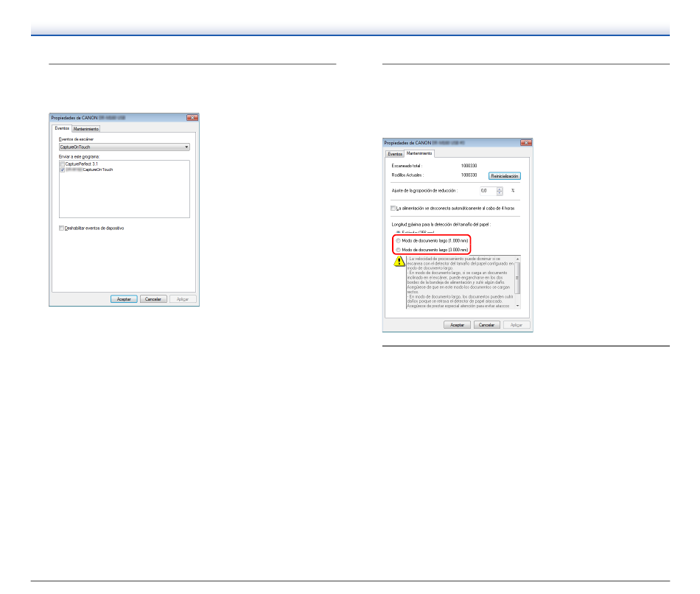Click Cancelar in the Mantenimiento dialog

coord(486,325)
